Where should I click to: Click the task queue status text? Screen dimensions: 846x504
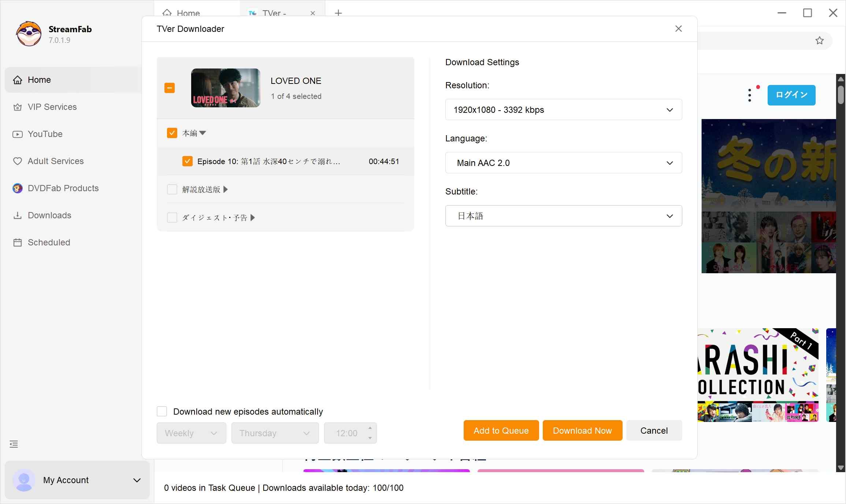284,488
